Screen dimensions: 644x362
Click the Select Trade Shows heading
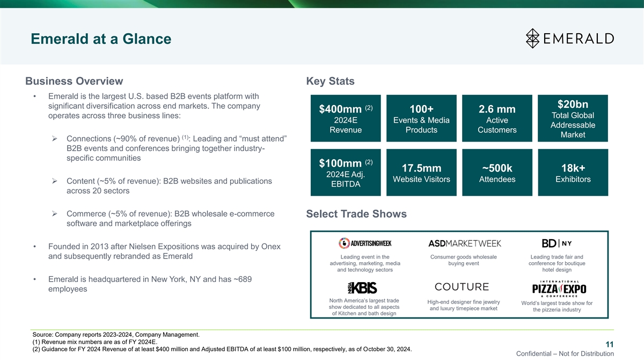tap(356, 214)
